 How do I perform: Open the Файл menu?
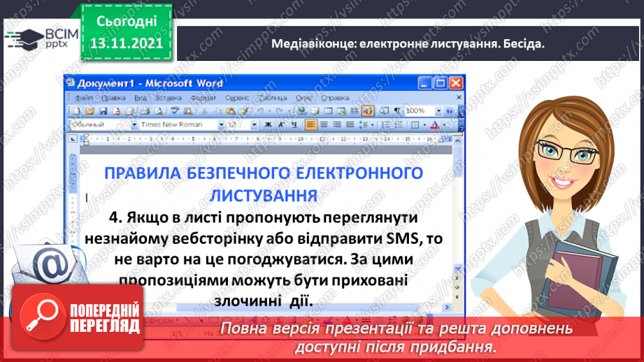(x=84, y=98)
